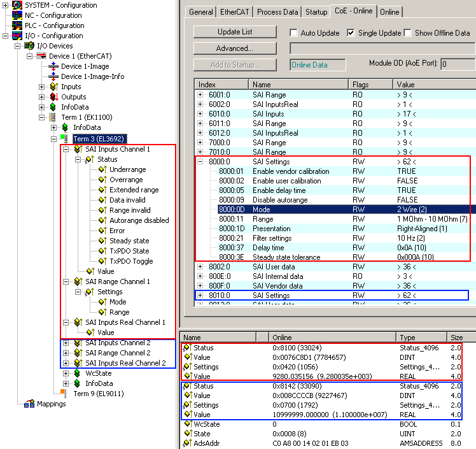Click the Online column header in bottom list

[332, 338]
